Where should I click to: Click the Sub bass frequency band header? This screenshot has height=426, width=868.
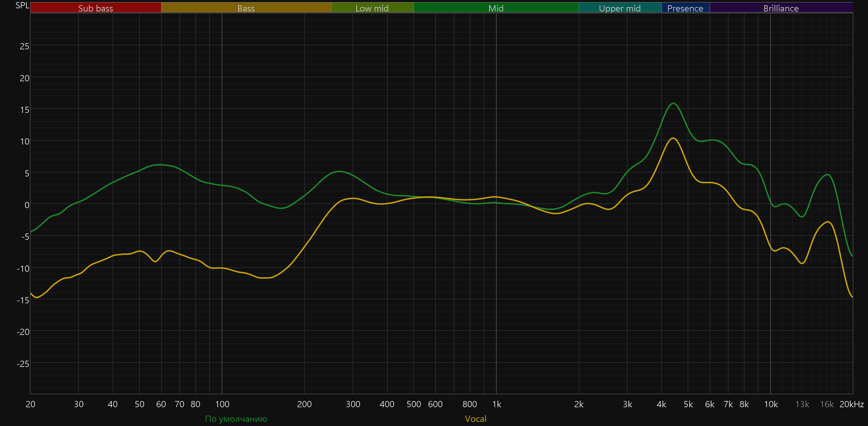click(x=95, y=8)
